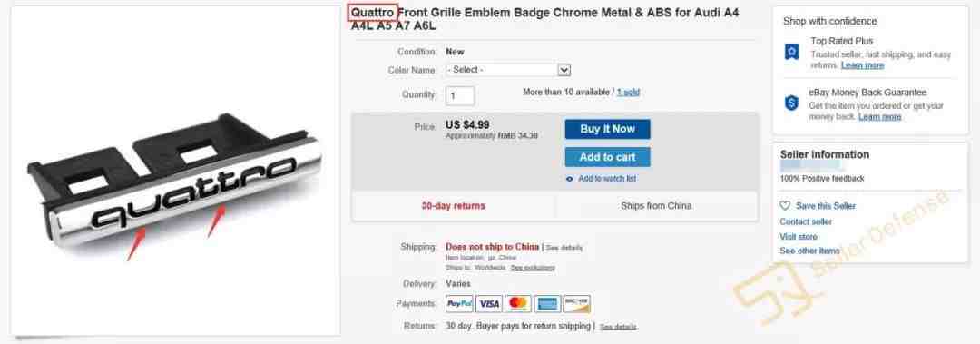The image size is (980, 344).
Task: Click the Discover card icon
Action: [576, 304]
